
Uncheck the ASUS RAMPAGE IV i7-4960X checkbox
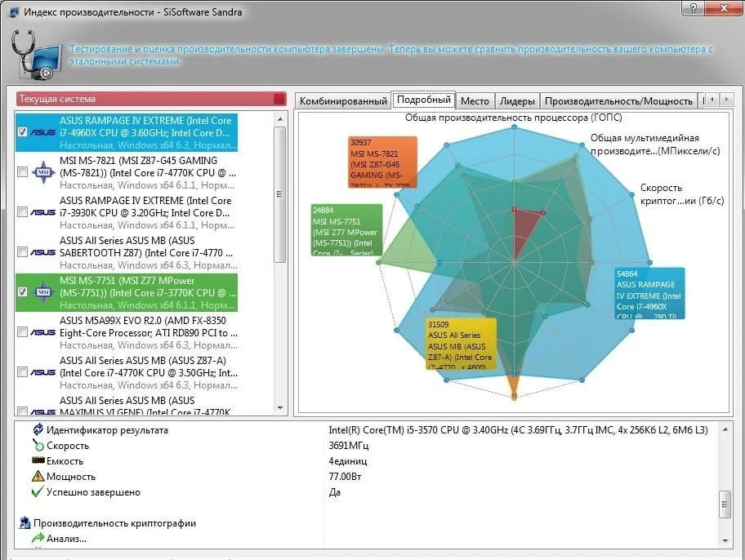pos(22,131)
